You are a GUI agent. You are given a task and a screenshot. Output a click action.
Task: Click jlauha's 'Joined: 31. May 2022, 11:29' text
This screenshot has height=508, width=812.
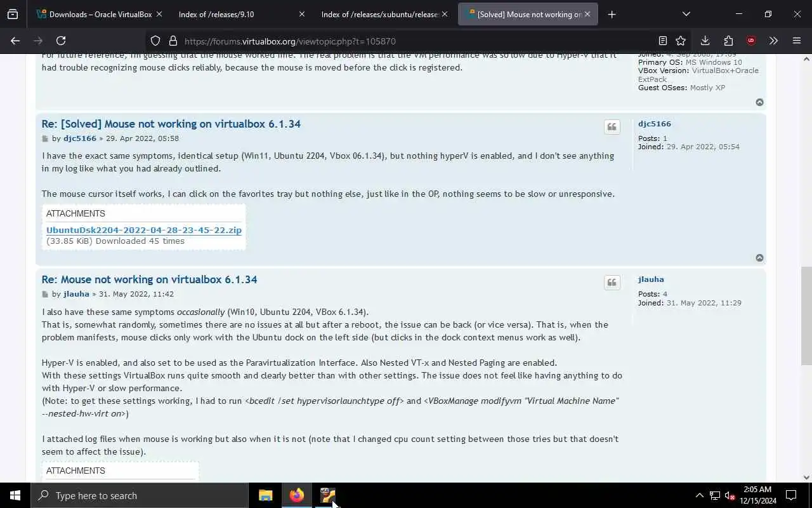pyautogui.click(x=690, y=303)
